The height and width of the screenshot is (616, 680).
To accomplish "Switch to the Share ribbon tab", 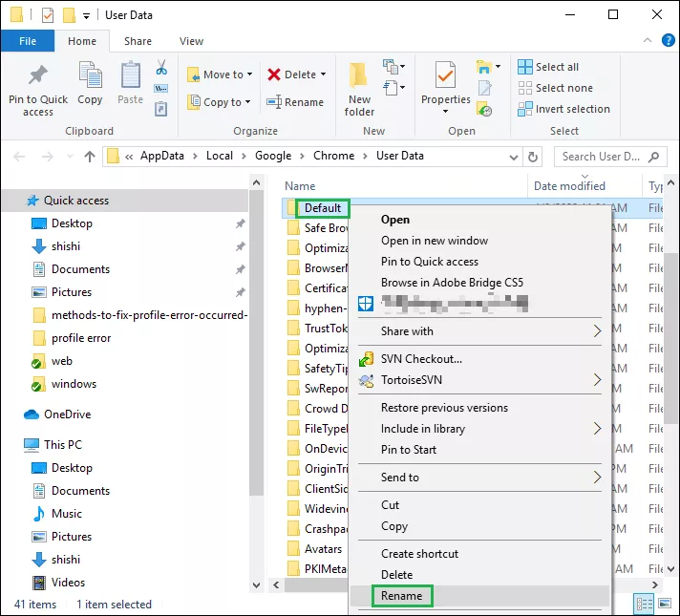I will 138,41.
